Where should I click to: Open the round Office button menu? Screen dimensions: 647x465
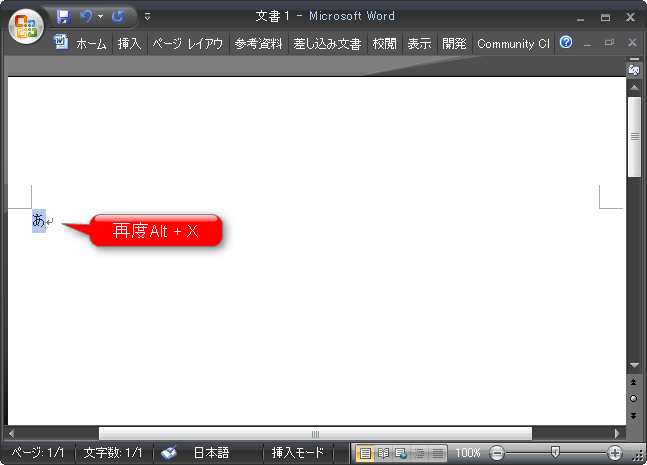coord(26,26)
